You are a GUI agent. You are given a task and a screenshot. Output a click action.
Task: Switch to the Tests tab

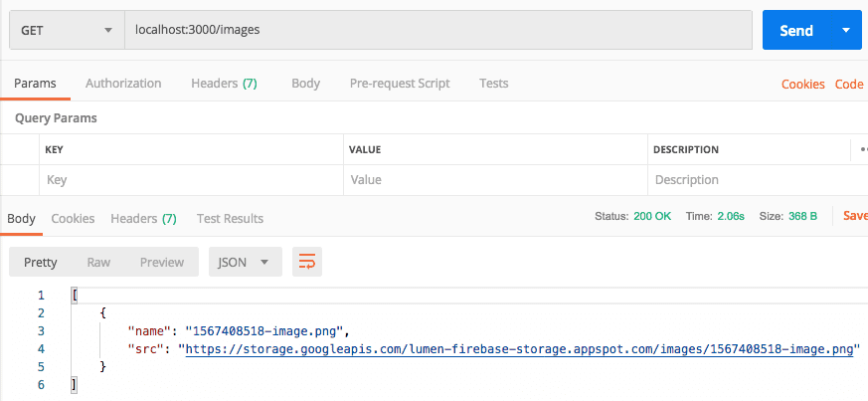point(494,84)
